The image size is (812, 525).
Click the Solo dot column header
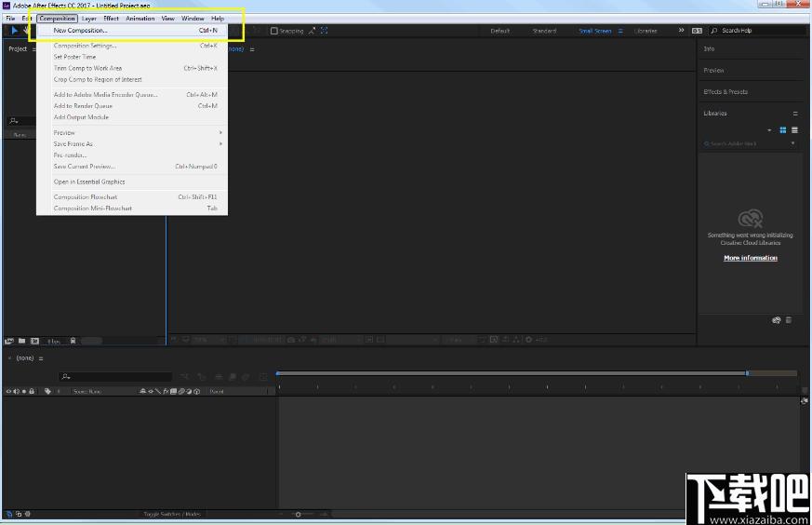point(24,391)
